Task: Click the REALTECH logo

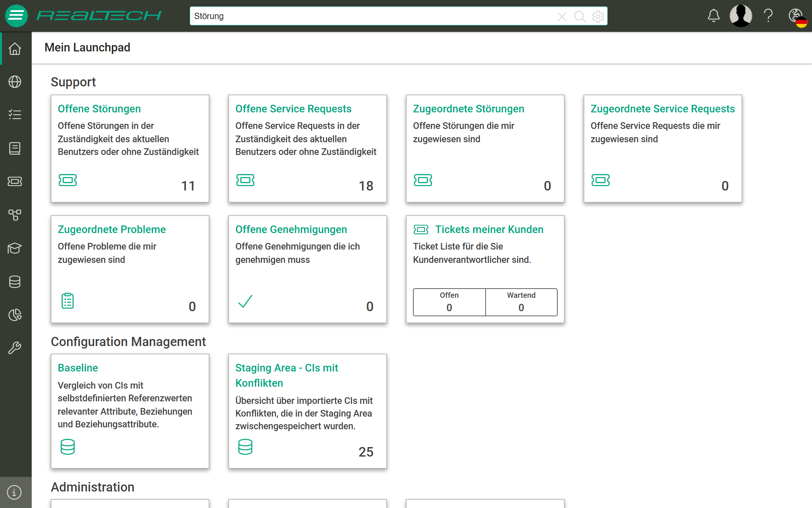Action: point(99,16)
